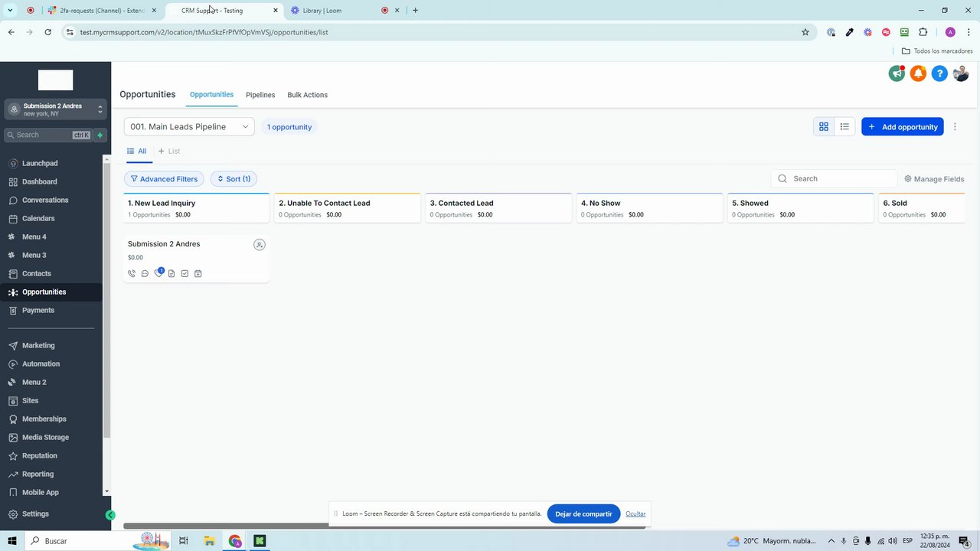Expand the 001. Main Leads Pipeline dropdown
The height and width of the screenshot is (551, 980).
pyautogui.click(x=189, y=127)
